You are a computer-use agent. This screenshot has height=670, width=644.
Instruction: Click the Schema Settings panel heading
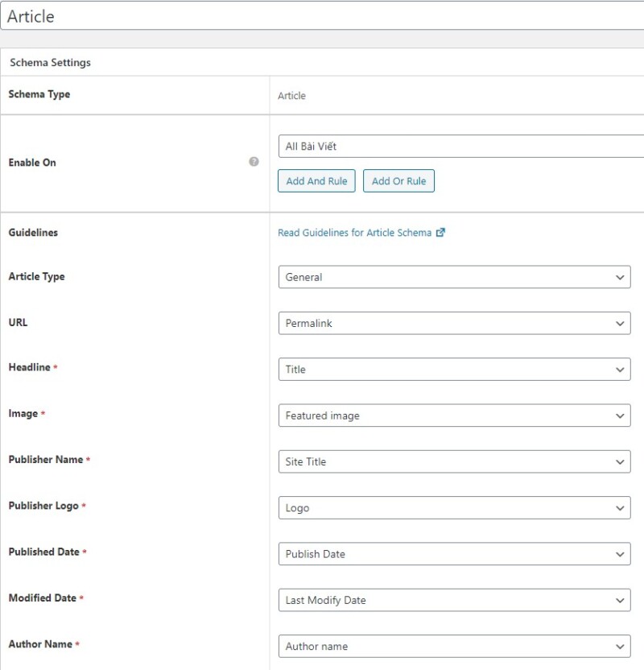tap(50, 63)
